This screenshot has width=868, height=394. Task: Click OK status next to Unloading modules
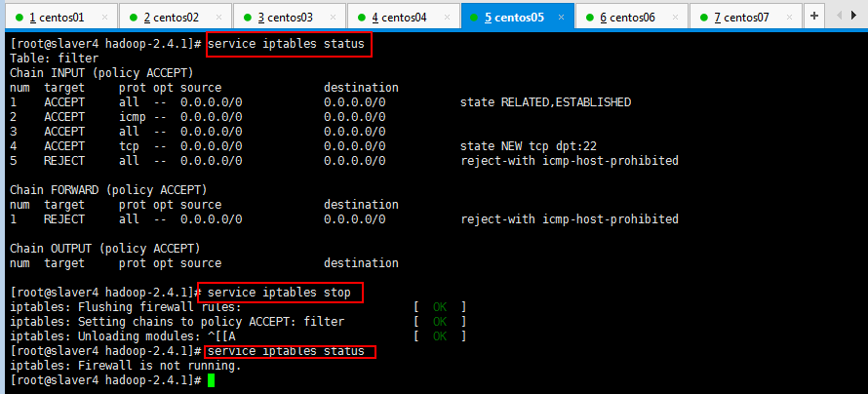(x=440, y=335)
